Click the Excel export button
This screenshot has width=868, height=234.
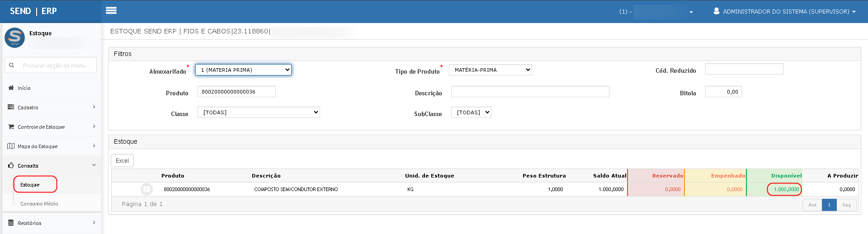point(122,161)
